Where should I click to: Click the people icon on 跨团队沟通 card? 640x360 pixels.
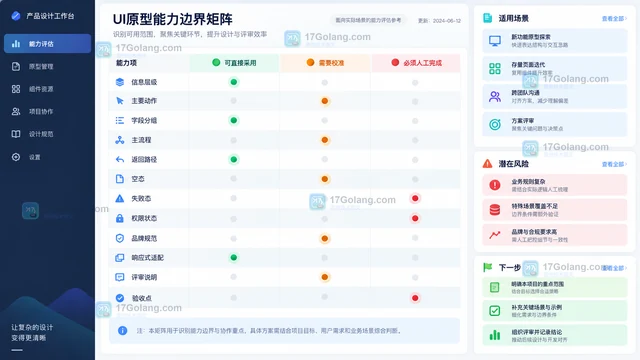click(x=495, y=96)
